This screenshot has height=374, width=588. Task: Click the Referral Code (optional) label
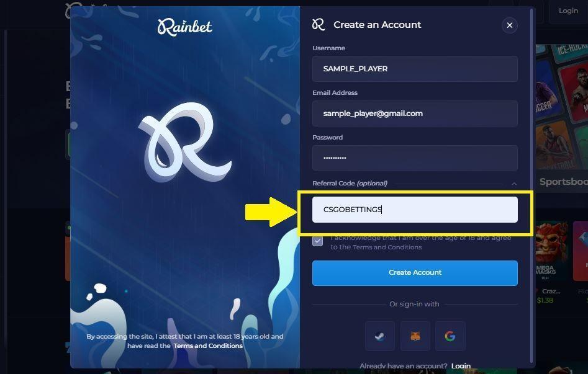(x=350, y=183)
